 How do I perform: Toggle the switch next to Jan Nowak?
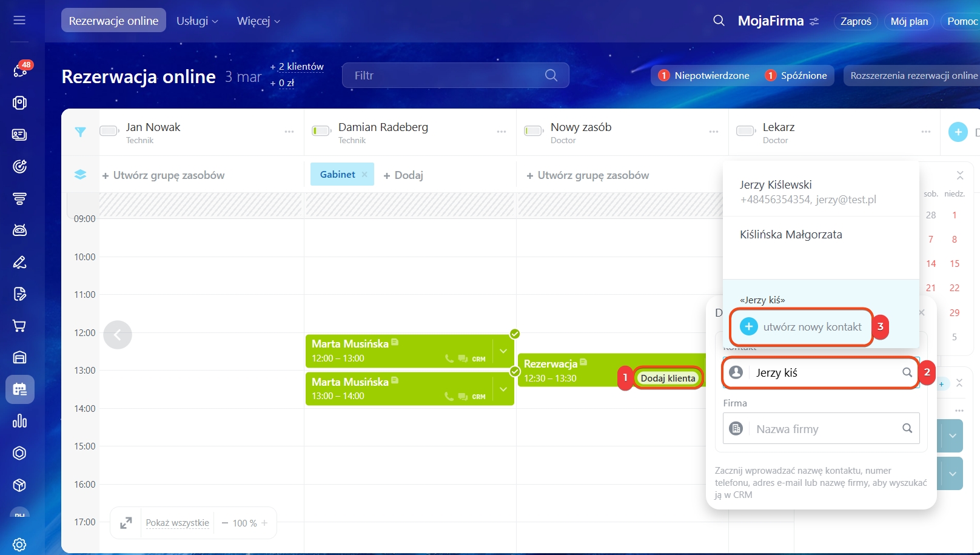109,131
